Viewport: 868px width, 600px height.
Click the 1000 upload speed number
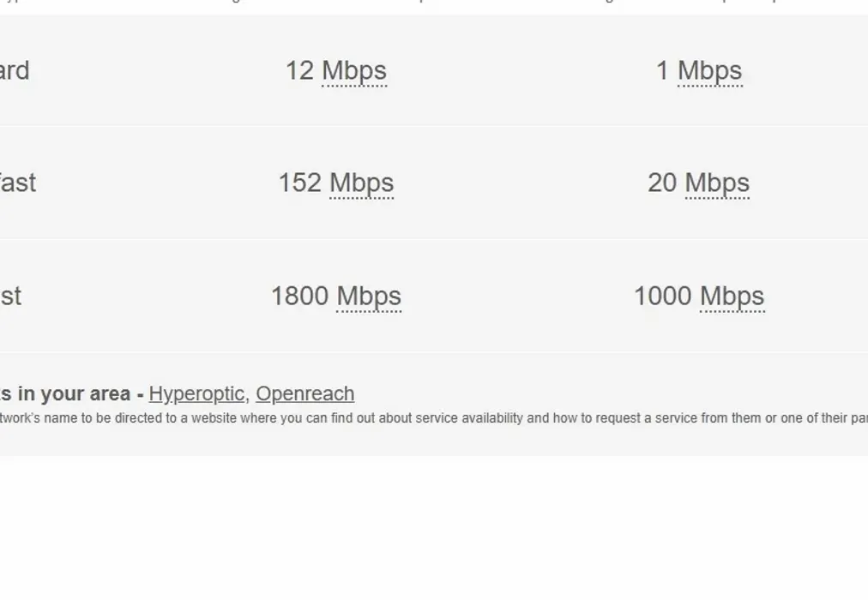tap(662, 297)
